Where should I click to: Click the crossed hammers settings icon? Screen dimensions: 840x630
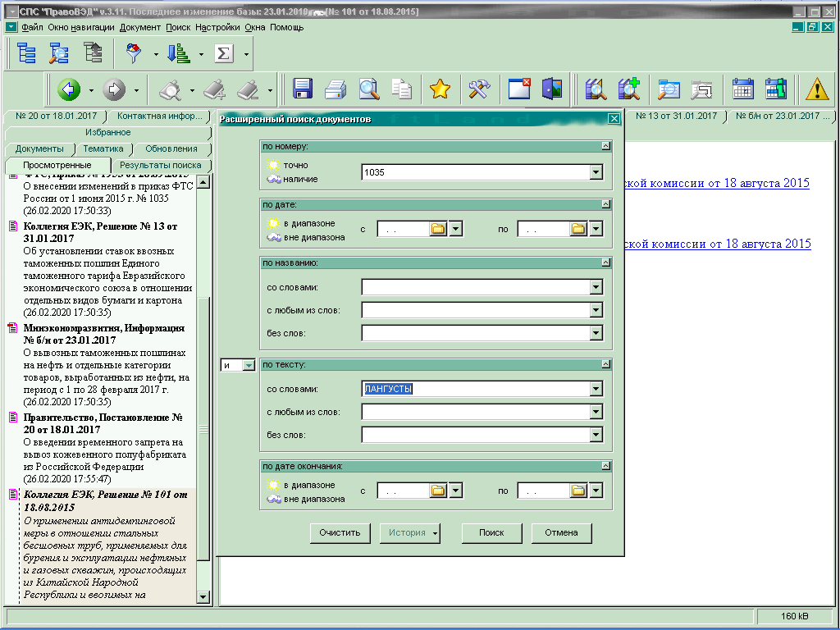coord(479,89)
